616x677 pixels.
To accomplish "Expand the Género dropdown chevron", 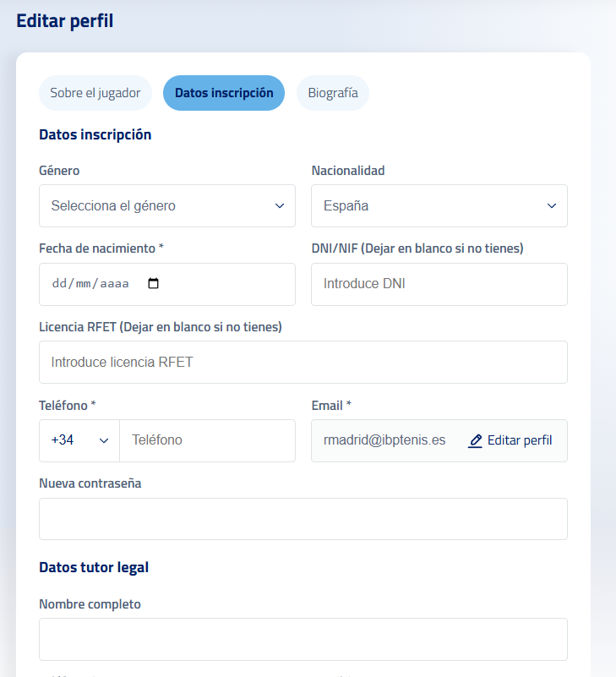I will point(280,205).
